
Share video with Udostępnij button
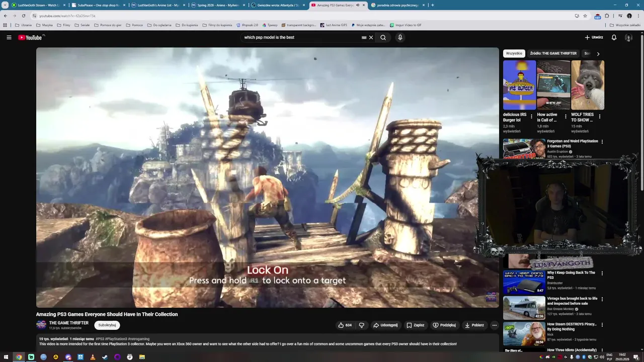click(x=385, y=325)
